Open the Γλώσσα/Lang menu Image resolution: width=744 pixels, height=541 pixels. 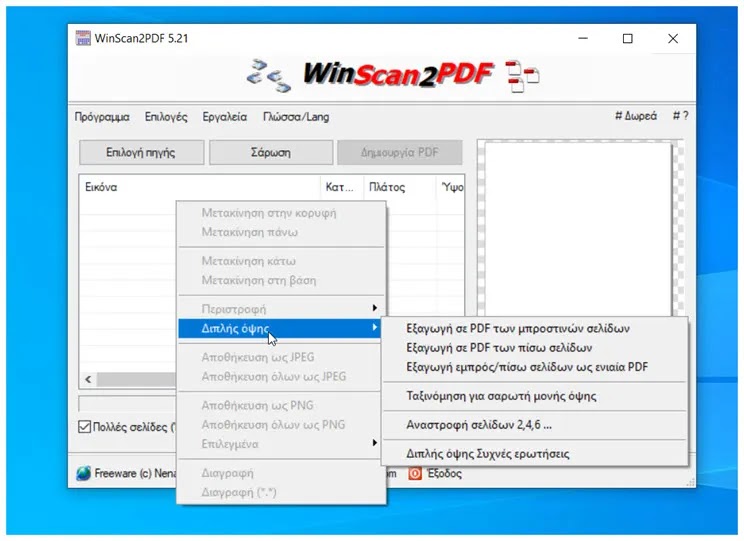[x=296, y=117]
